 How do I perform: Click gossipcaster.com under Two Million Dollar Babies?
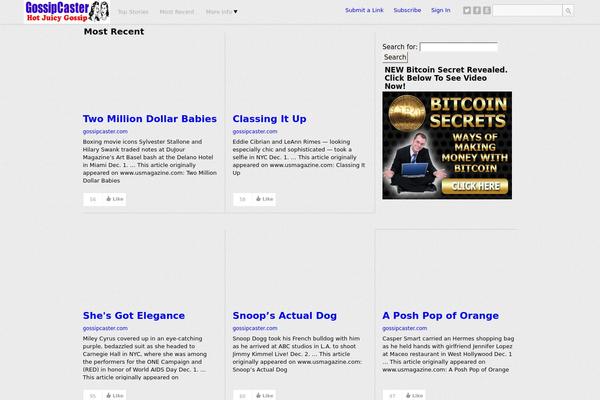[105, 131]
